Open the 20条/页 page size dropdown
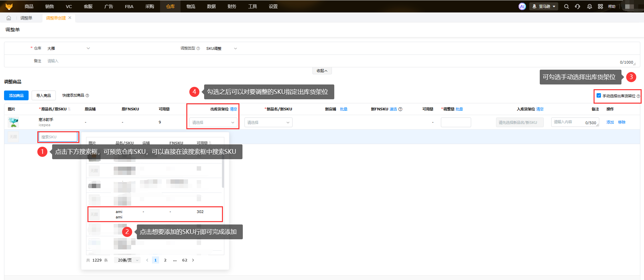 (128, 260)
